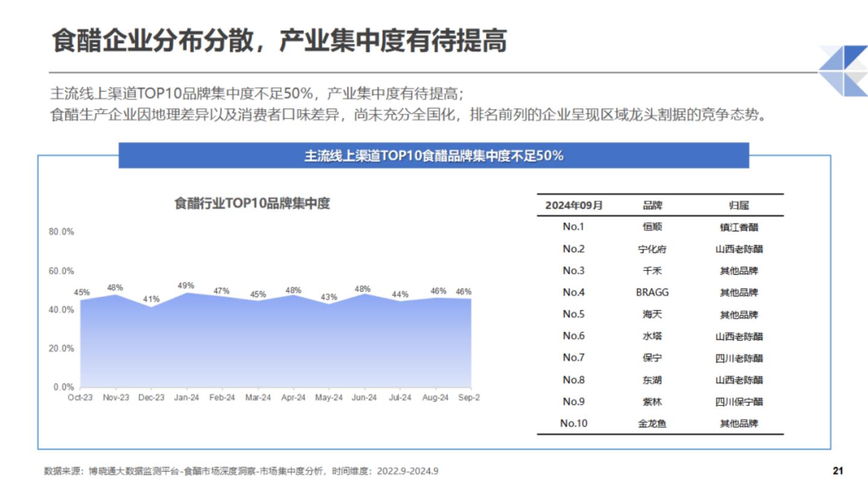The width and height of the screenshot is (868, 488).
Task: Select the Jan-24 axis label
Action: point(187,398)
